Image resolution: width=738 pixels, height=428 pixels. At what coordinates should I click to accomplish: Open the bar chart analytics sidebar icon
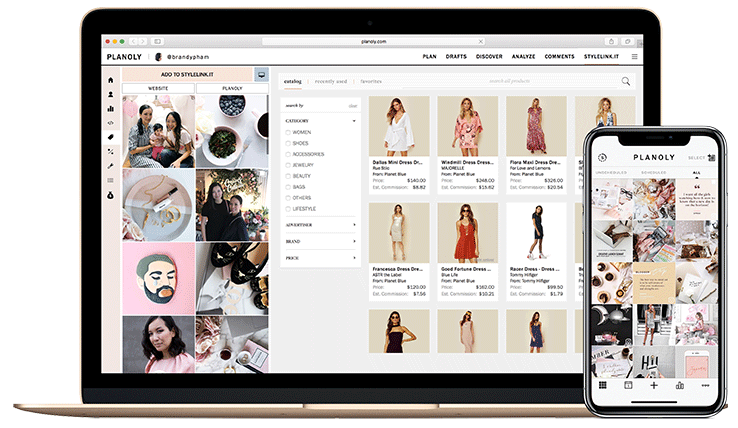pyautogui.click(x=111, y=108)
